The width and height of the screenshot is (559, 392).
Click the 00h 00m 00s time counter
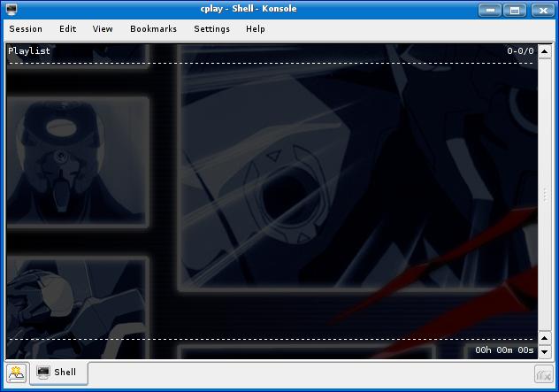point(504,350)
